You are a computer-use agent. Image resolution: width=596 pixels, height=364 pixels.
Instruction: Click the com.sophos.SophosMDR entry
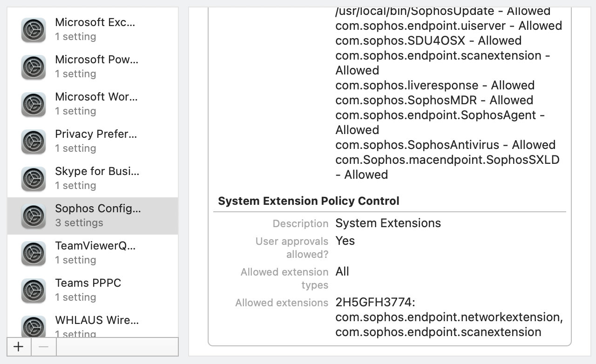coord(434,101)
